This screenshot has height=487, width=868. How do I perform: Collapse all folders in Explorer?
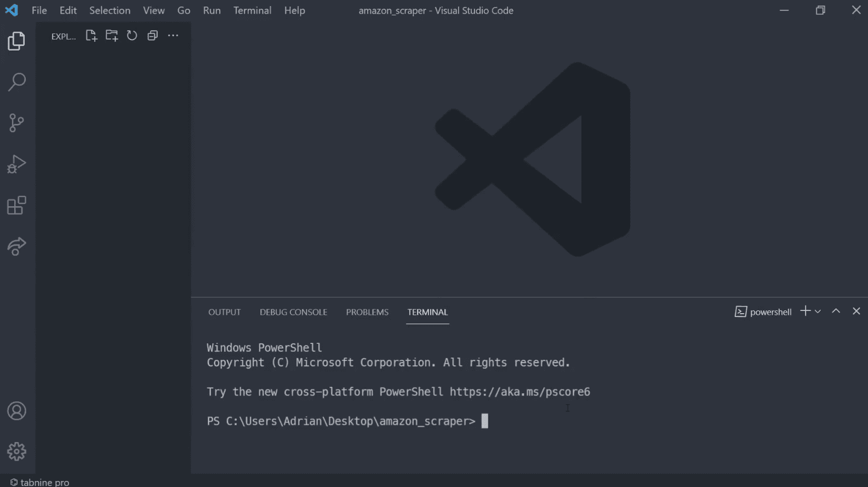pos(152,36)
